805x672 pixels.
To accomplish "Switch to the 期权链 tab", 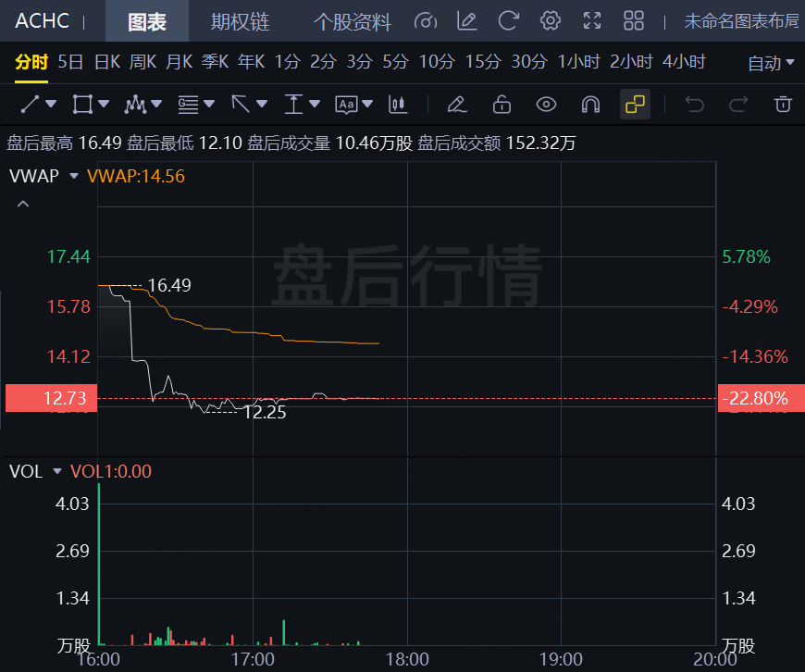I will click(x=241, y=21).
